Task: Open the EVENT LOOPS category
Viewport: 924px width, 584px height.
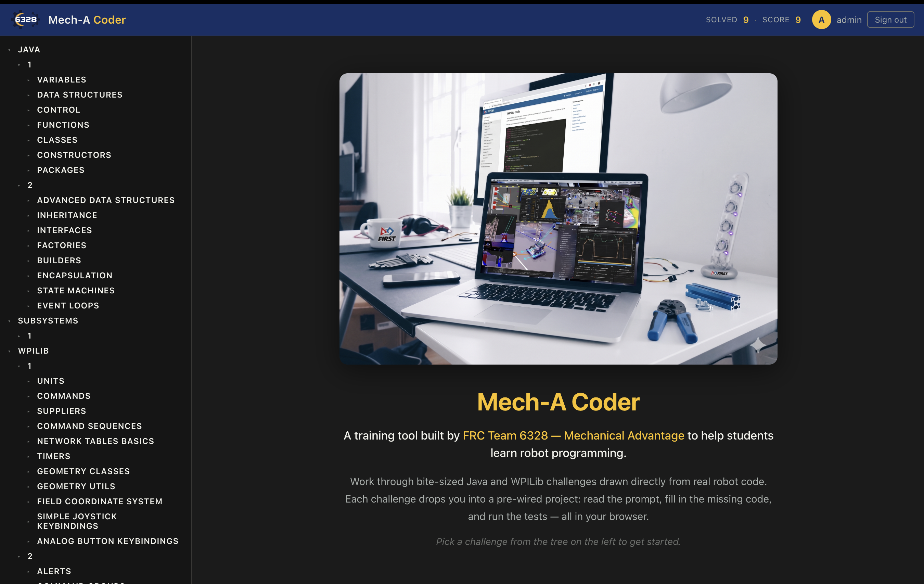Action: 68,306
